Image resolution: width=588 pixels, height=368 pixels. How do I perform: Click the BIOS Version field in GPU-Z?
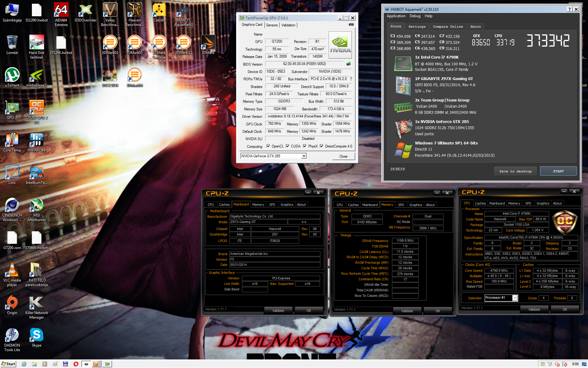pos(304,64)
